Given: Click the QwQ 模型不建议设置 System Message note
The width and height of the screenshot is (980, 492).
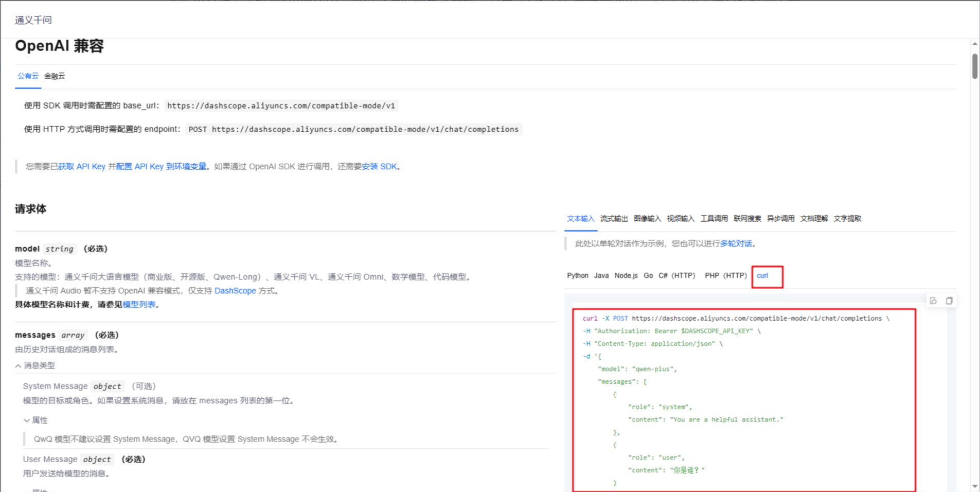Looking at the screenshot, I should [x=186, y=440].
